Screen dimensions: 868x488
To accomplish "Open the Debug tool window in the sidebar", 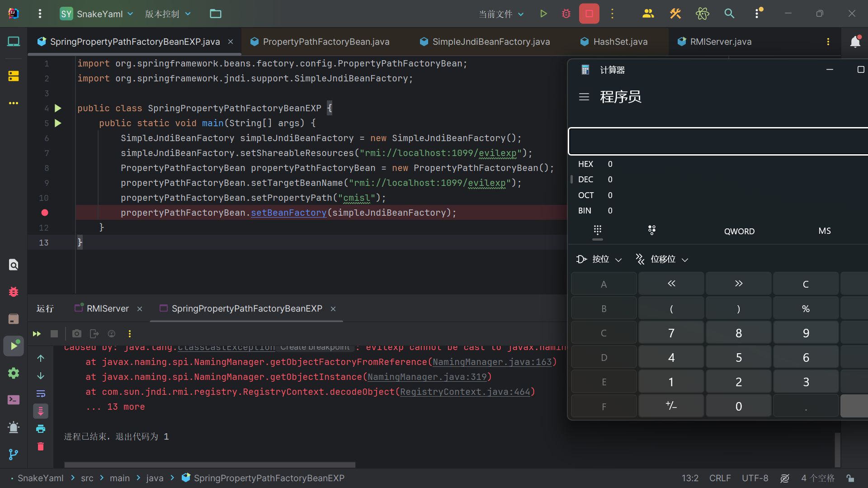I will [14, 292].
